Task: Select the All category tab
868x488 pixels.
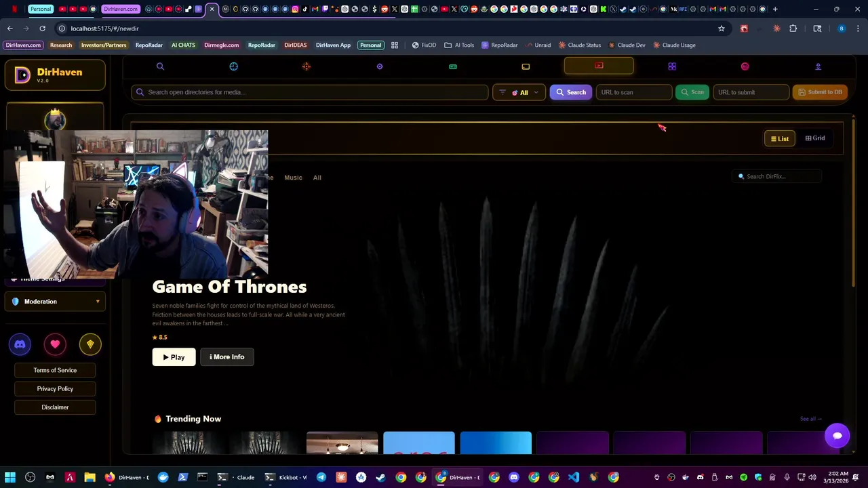Action: 317,178
